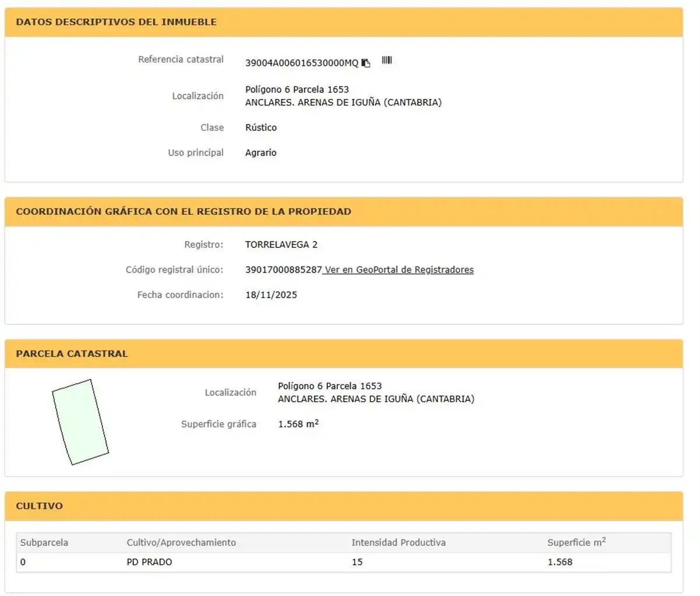Click the COORDINACIÓN GRÁFICA CON EL REGISTRO header

344,211
